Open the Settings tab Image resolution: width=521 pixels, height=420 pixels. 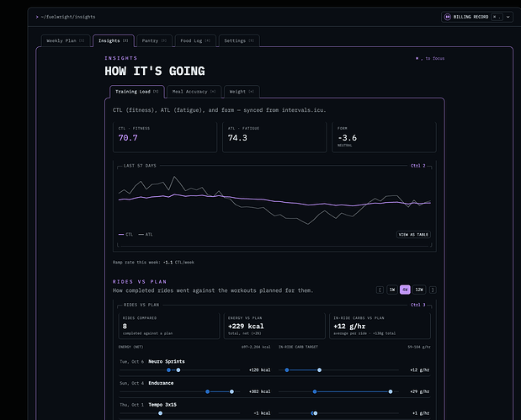239,41
